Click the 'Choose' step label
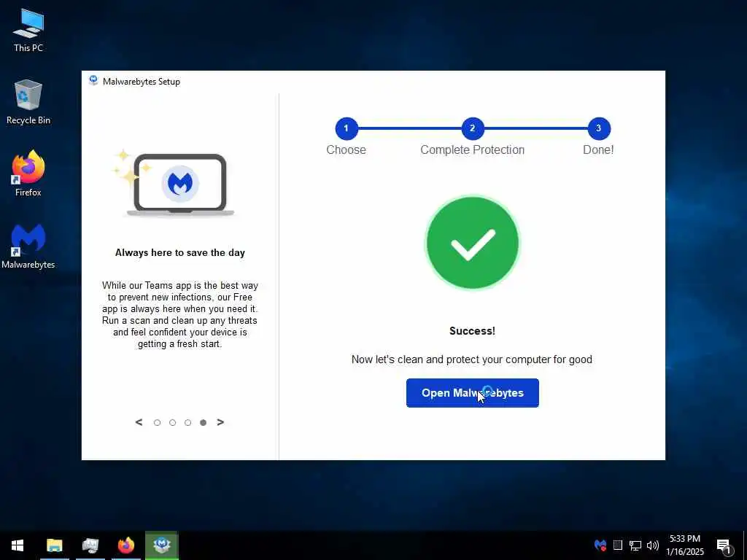The image size is (747, 560). [346, 150]
